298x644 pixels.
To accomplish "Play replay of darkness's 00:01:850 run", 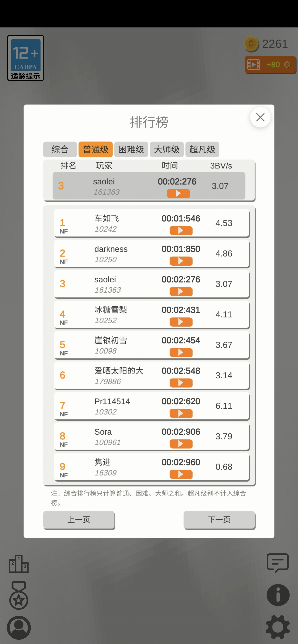I will coord(181,261).
